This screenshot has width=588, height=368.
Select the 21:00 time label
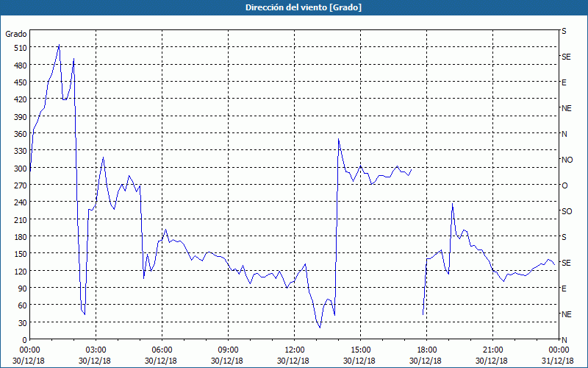click(492, 350)
